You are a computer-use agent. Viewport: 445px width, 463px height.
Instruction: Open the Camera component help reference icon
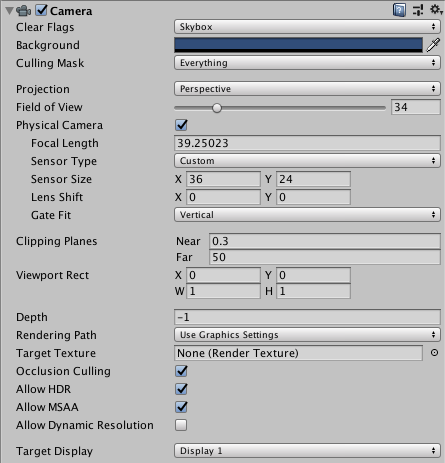[399, 10]
